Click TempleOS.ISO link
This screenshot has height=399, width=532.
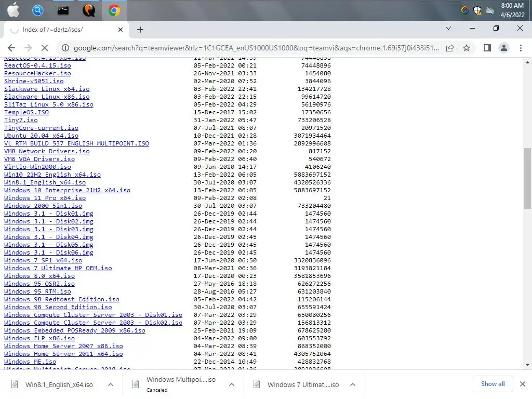(x=26, y=112)
